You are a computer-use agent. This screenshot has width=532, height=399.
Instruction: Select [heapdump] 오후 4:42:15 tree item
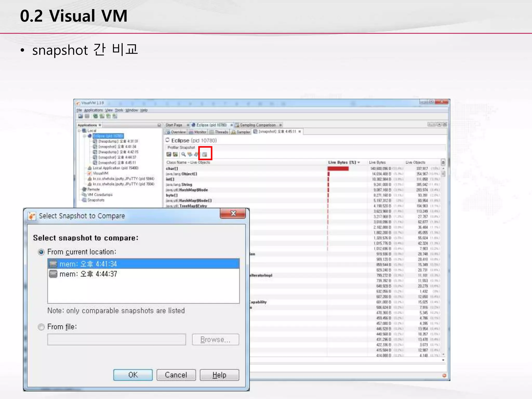pyautogui.click(x=116, y=152)
